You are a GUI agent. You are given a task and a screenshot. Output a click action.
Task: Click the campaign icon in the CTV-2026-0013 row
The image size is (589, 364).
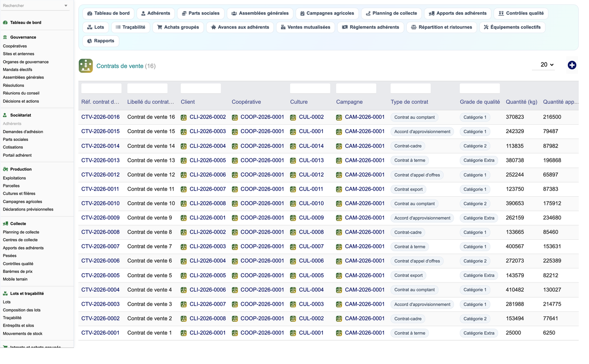[x=339, y=160]
